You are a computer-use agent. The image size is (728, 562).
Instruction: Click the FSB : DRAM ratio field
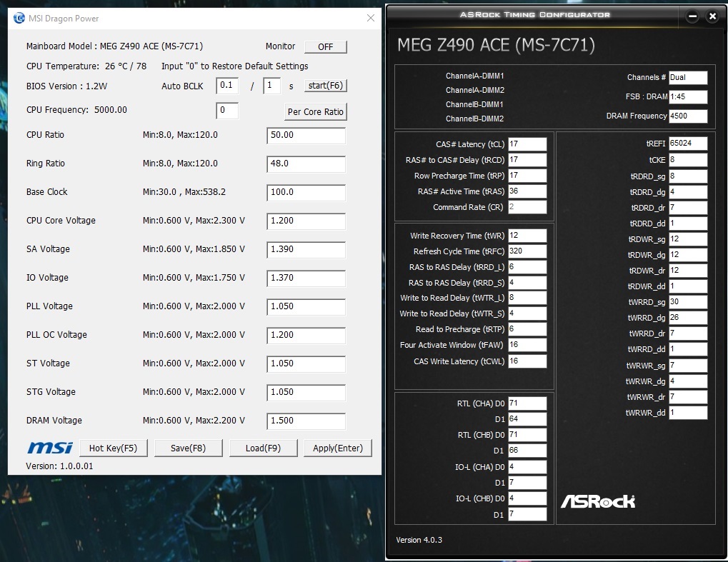click(x=688, y=97)
